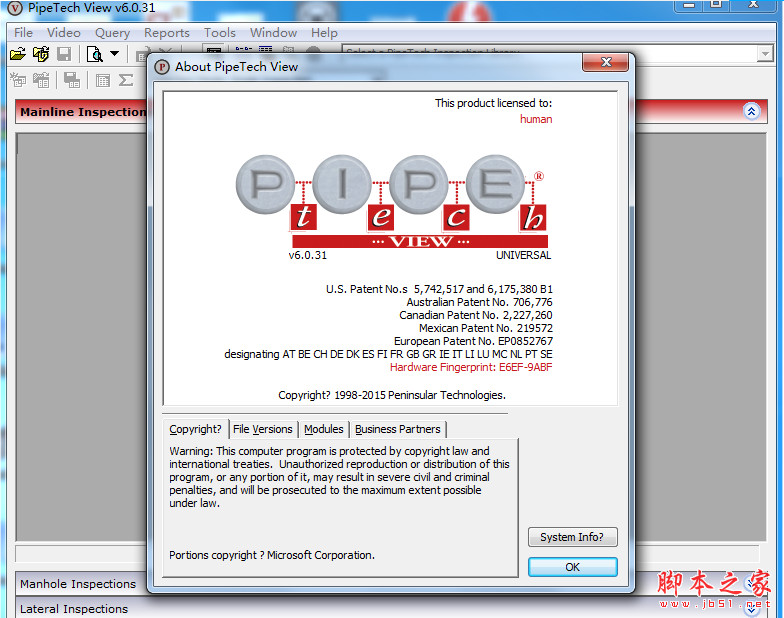
Task: Switch to the Copyright? tab
Action: tap(196, 429)
